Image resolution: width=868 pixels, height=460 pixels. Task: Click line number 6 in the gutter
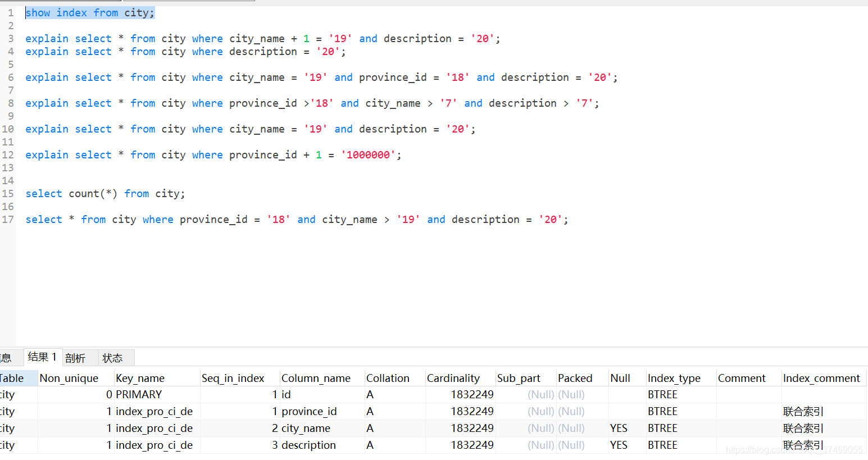[11, 77]
